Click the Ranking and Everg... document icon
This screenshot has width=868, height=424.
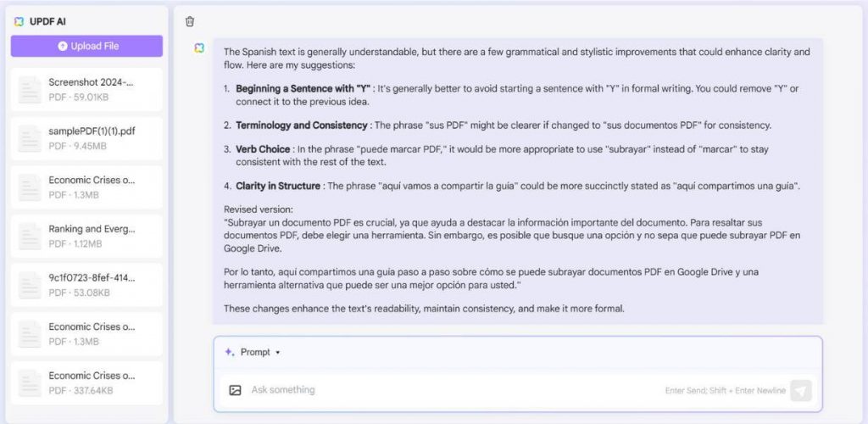coord(30,236)
